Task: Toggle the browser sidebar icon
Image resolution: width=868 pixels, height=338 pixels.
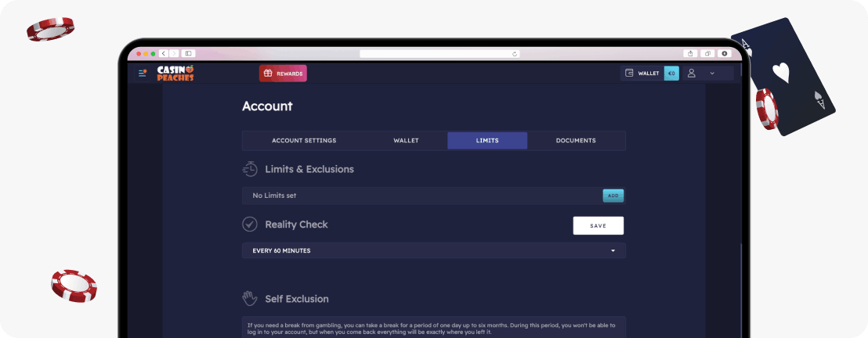Action: pyautogui.click(x=188, y=54)
